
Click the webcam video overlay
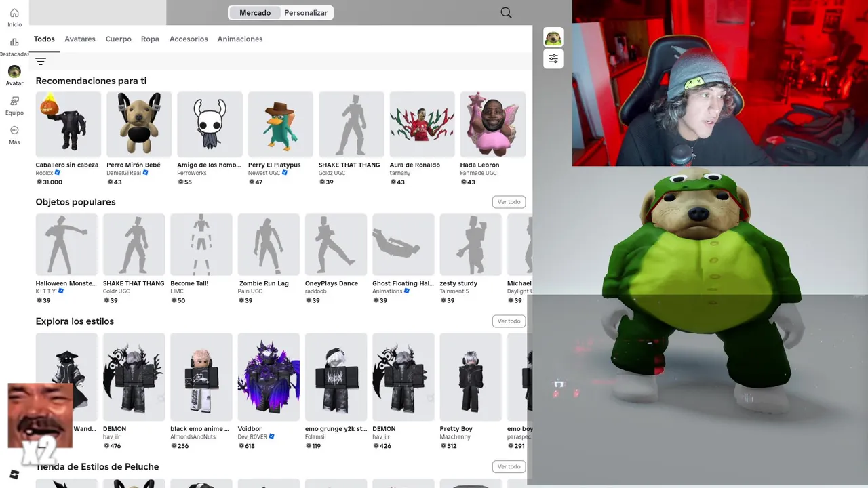tap(720, 83)
